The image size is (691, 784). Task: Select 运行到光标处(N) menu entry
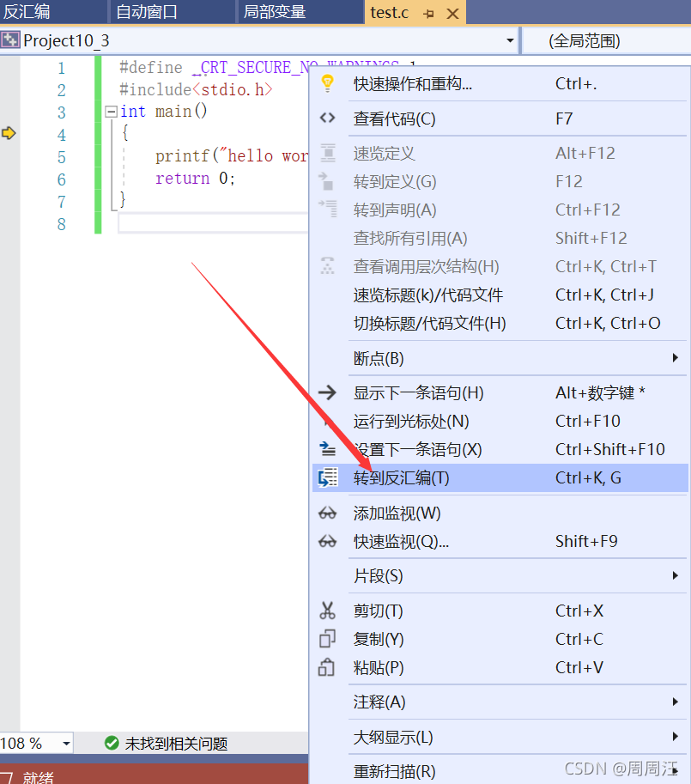(500, 421)
